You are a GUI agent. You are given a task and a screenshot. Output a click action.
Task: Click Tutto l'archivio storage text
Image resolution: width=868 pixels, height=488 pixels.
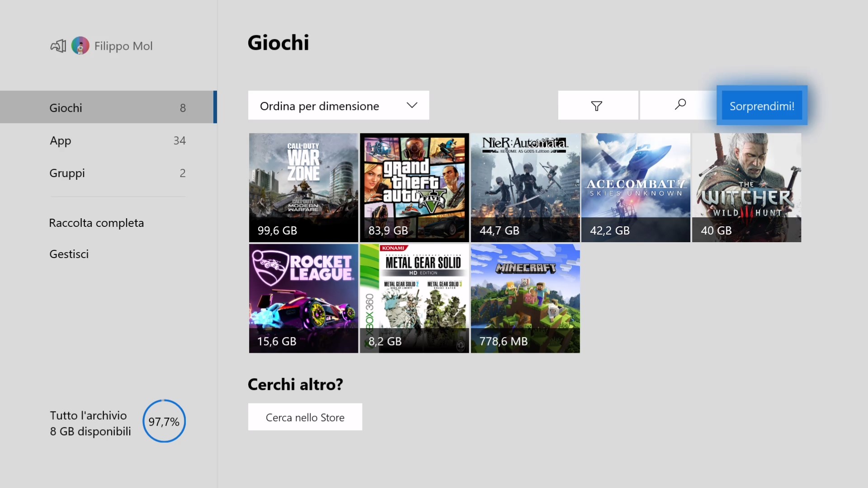(x=88, y=415)
